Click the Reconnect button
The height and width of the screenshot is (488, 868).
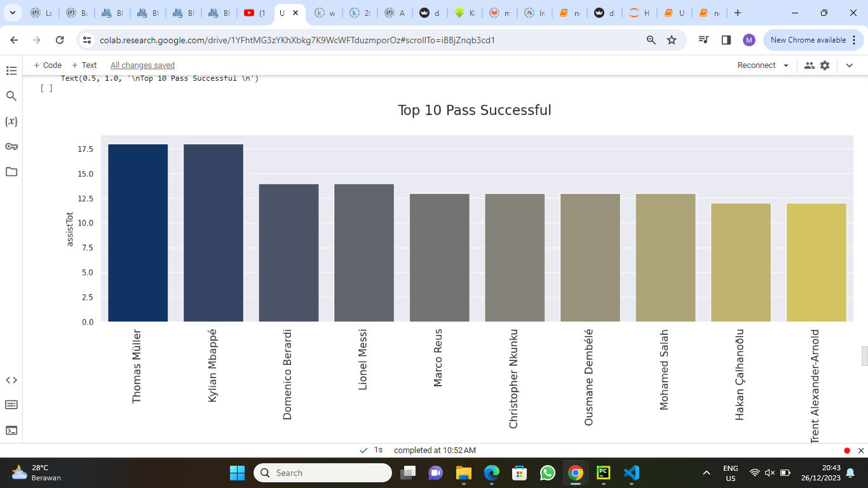756,65
